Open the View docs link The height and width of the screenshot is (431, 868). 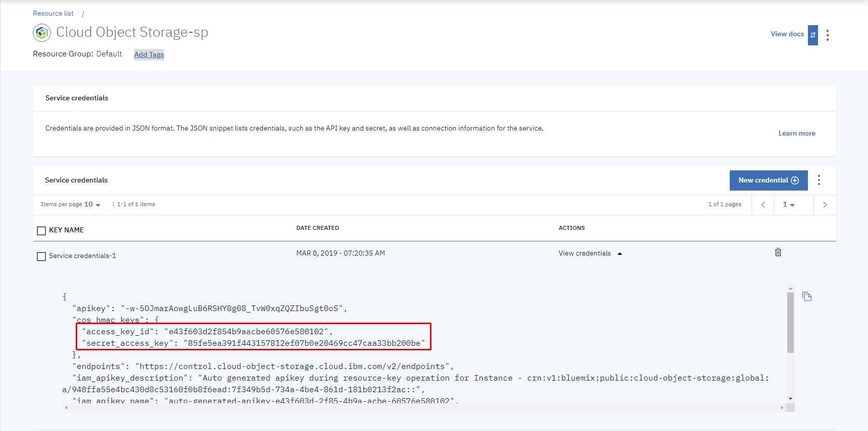[x=787, y=34]
